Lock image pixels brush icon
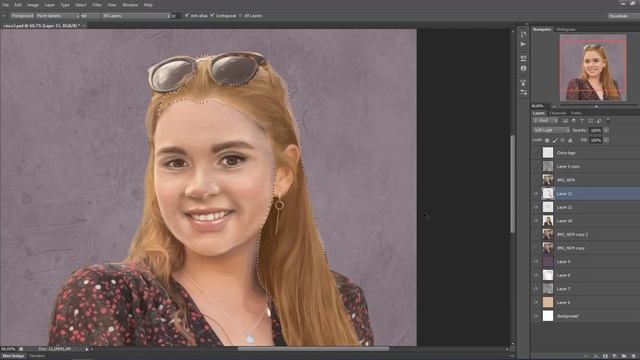 pyautogui.click(x=555, y=140)
